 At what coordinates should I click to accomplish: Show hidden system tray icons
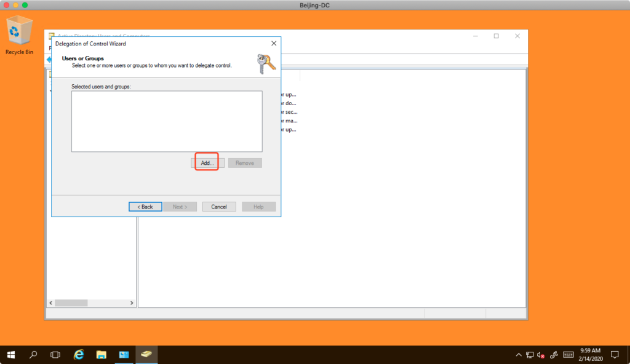click(518, 355)
